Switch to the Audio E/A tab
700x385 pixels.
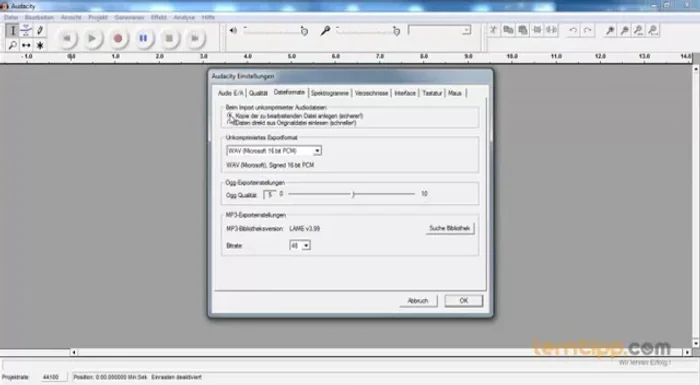pyautogui.click(x=231, y=93)
